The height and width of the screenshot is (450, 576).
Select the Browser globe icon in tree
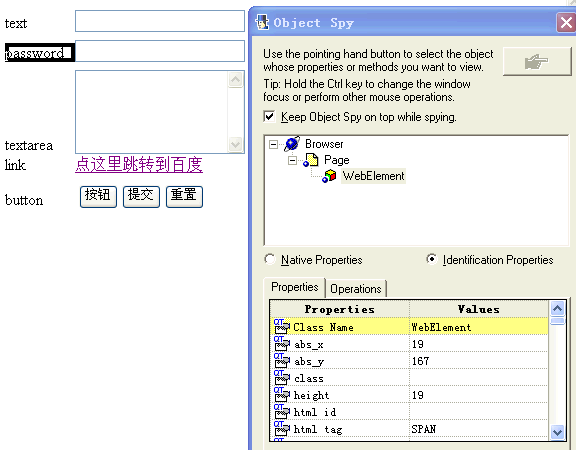tap(292, 144)
